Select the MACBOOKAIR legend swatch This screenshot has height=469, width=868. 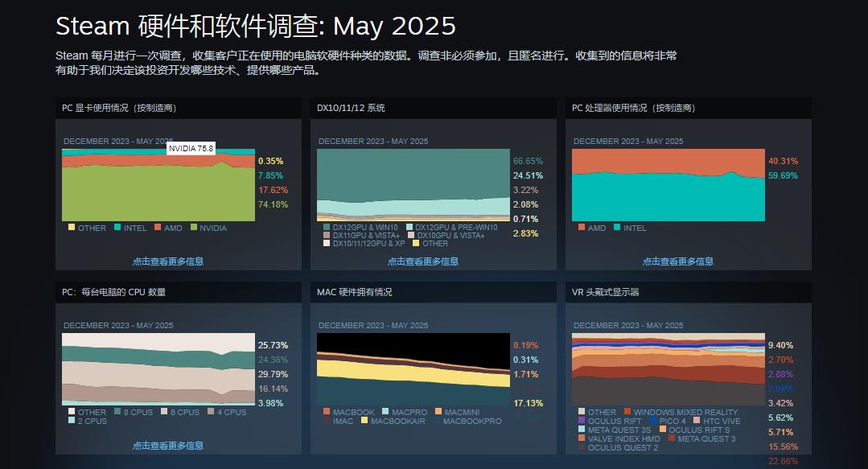(x=364, y=420)
